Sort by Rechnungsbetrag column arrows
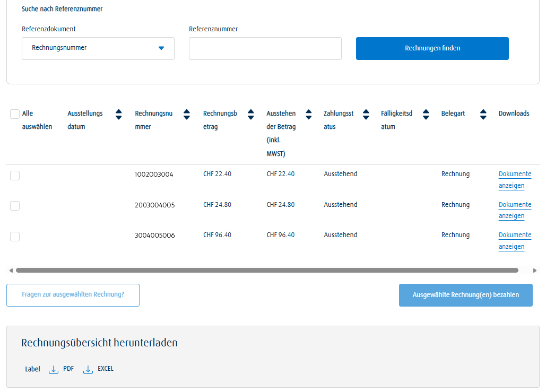The image size is (546, 392). click(251, 114)
